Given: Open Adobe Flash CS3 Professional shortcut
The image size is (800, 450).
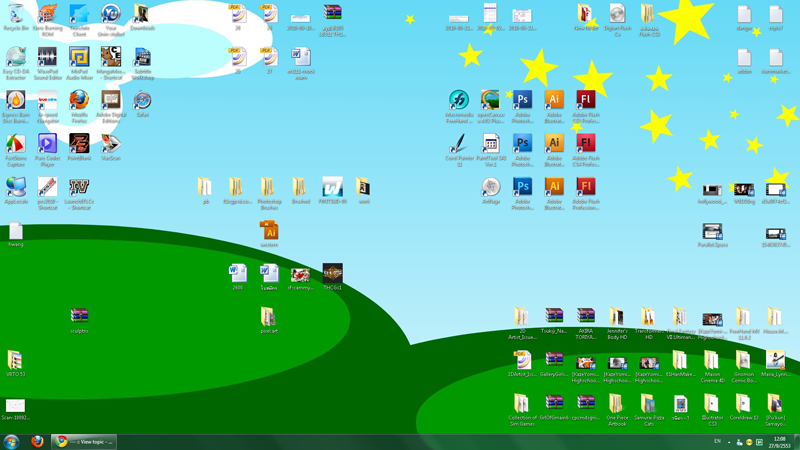Looking at the screenshot, I should 585,107.
